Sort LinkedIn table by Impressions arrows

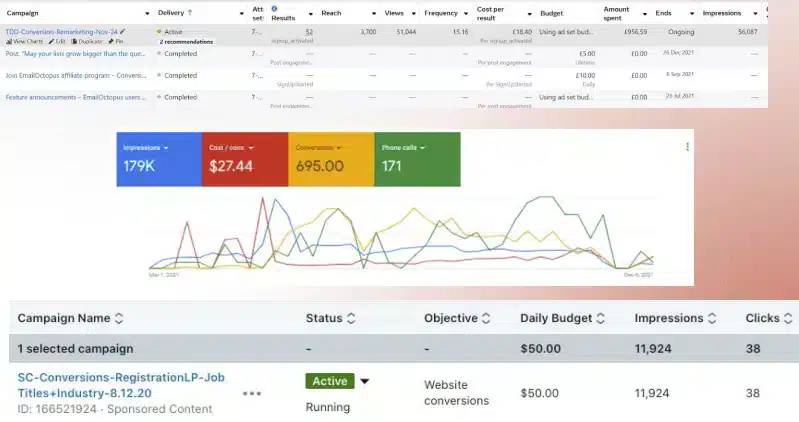(712, 319)
